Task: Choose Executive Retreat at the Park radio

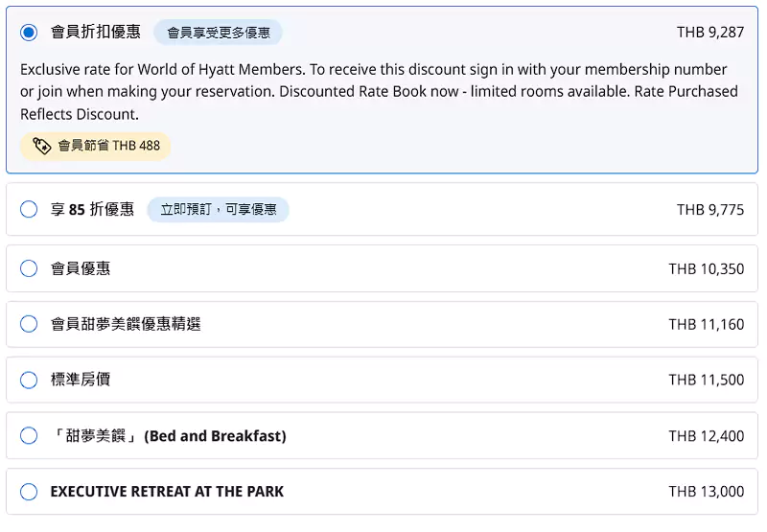Action: click(29, 492)
